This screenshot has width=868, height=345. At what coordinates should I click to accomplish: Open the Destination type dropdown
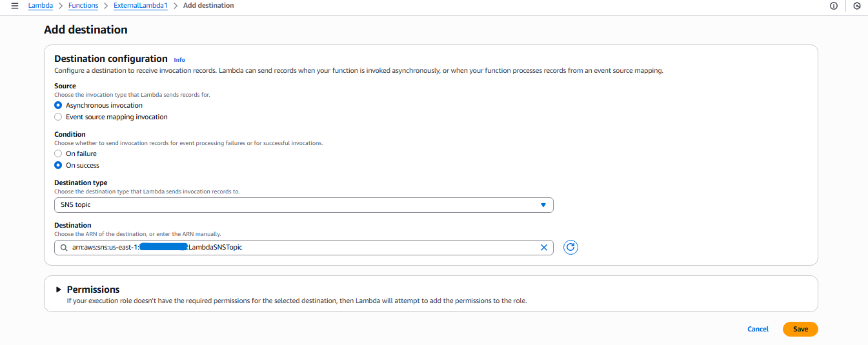(303, 205)
